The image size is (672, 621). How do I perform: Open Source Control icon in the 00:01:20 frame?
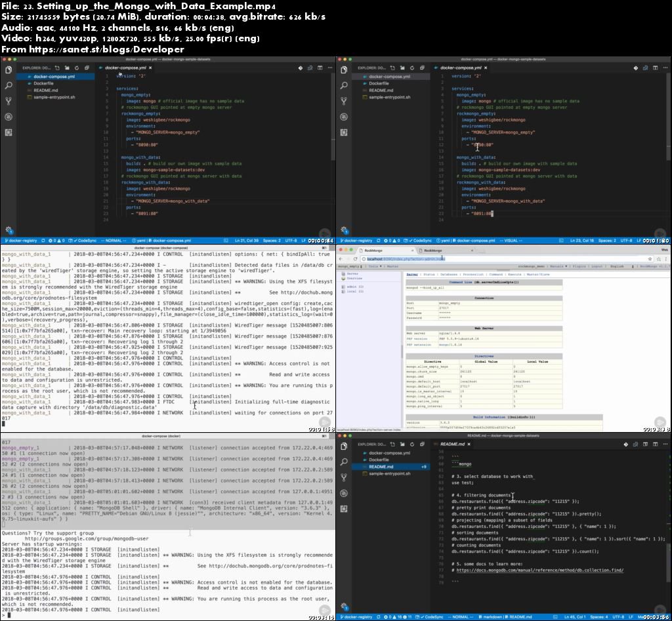click(344, 101)
